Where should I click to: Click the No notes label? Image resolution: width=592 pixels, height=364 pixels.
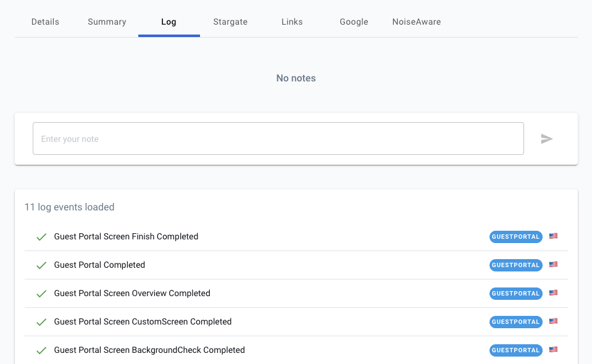click(x=296, y=78)
